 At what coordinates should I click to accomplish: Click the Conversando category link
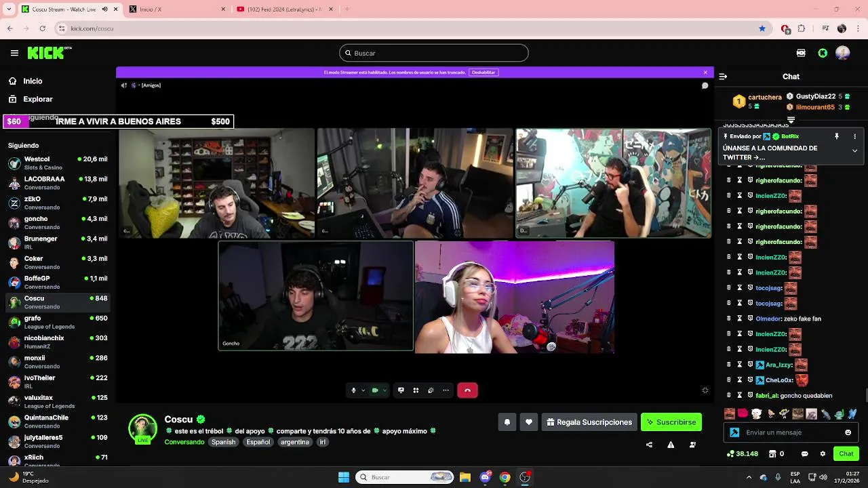pos(184,442)
